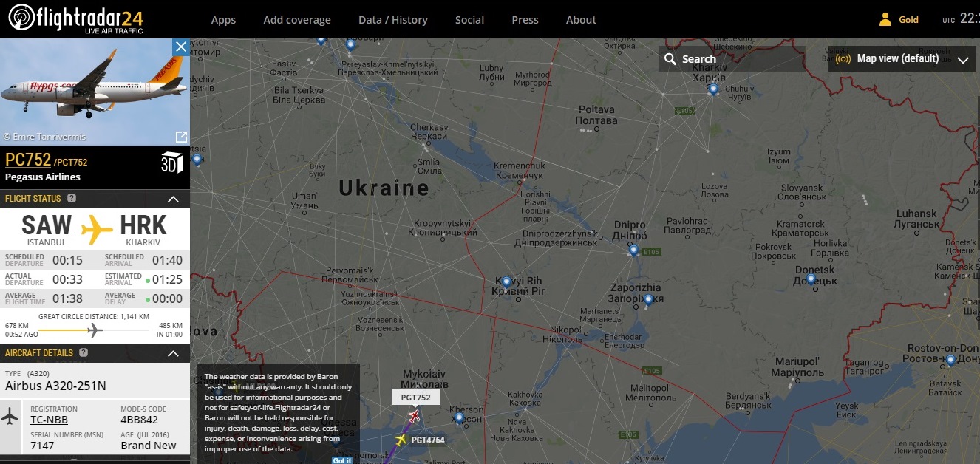Select the yellow PGT4764 aircraft icon
Screen dimensions: 980x464
tap(401, 440)
